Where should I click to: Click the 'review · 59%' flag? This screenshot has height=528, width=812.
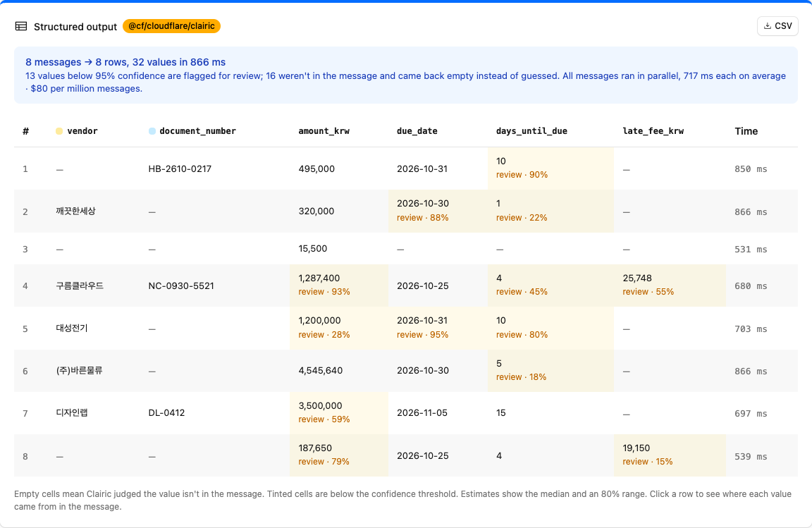click(324, 419)
